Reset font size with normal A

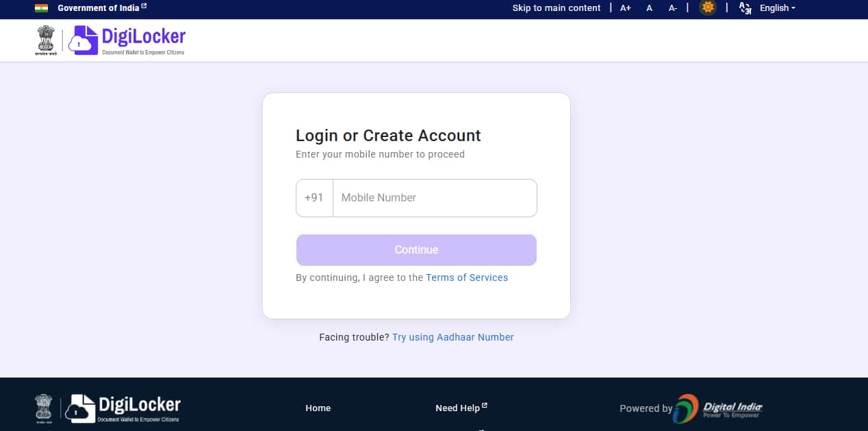click(x=650, y=8)
